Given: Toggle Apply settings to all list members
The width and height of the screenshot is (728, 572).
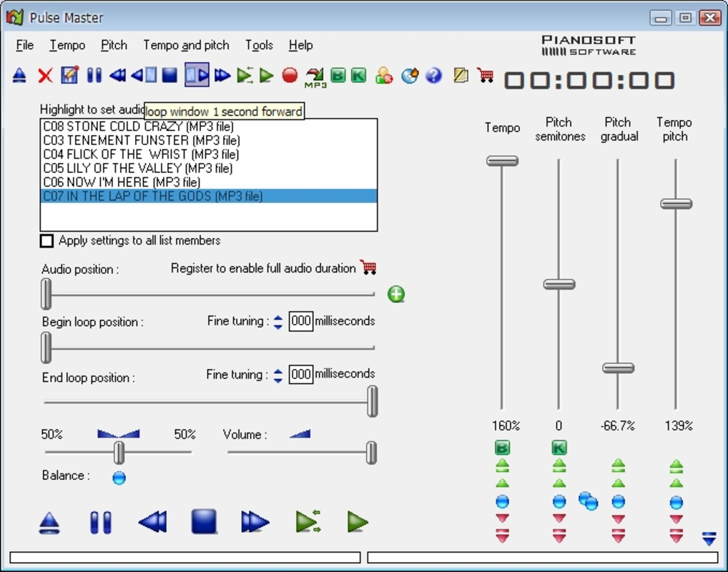Looking at the screenshot, I should (x=46, y=241).
